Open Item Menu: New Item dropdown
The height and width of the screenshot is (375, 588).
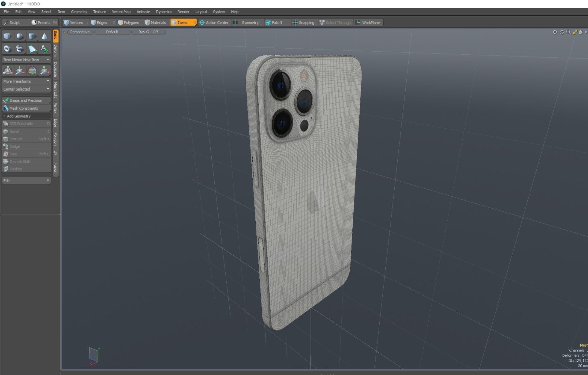pos(26,60)
